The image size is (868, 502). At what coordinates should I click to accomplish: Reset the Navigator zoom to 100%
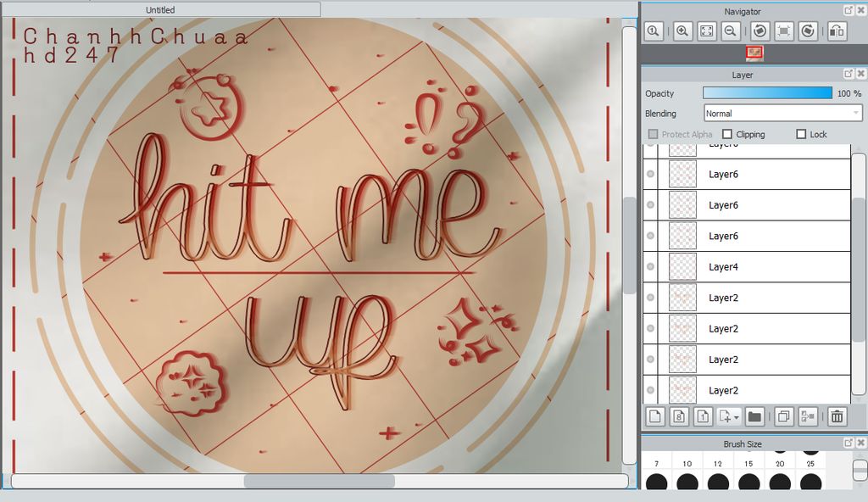click(654, 31)
